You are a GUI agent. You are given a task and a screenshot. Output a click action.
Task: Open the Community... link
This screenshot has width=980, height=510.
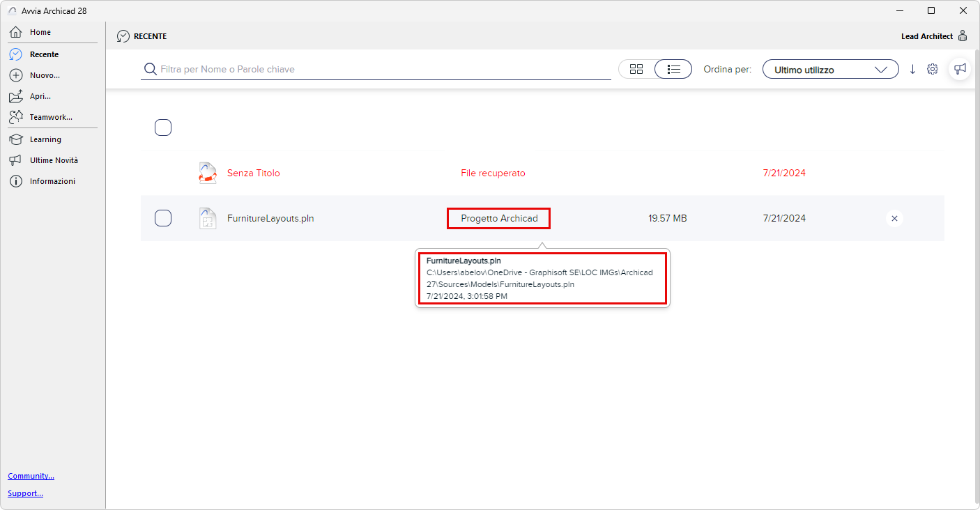click(x=31, y=476)
